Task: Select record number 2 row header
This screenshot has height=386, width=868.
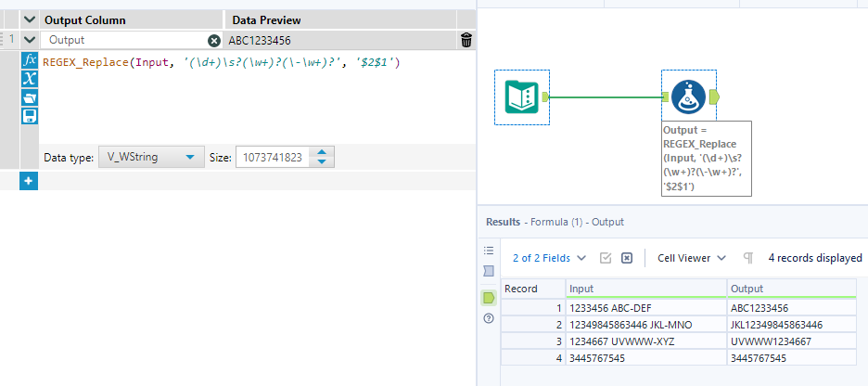Action: coord(533,325)
